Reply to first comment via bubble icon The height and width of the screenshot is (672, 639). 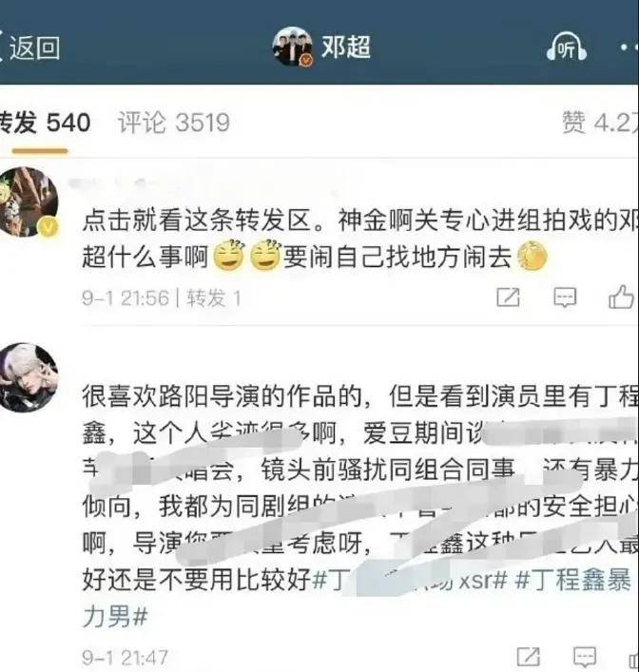565,297
